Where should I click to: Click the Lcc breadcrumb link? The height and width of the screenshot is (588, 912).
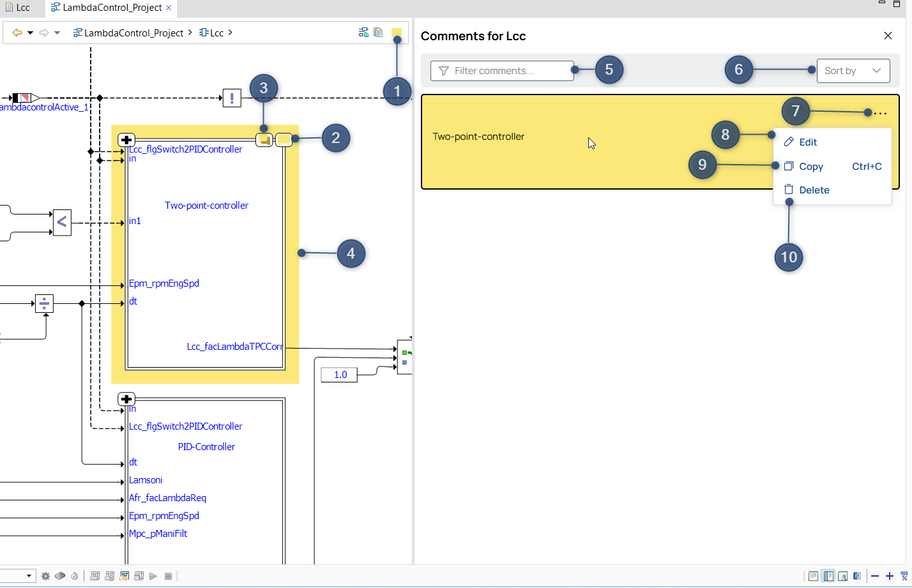[x=217, y=33]
